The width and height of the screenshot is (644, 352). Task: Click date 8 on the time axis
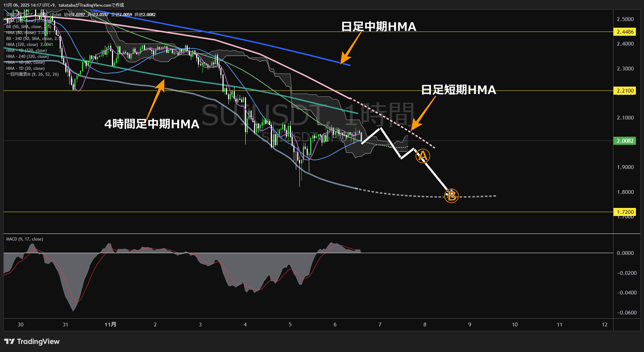coord(425,325)
